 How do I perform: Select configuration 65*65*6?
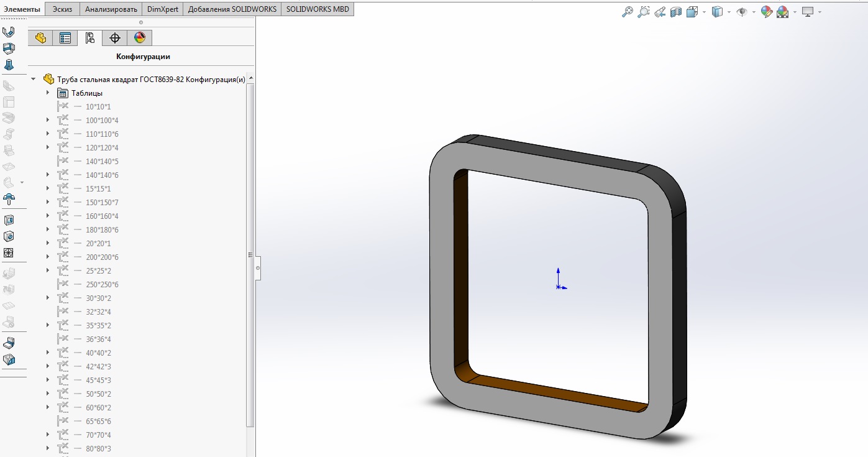click(98, 421)
